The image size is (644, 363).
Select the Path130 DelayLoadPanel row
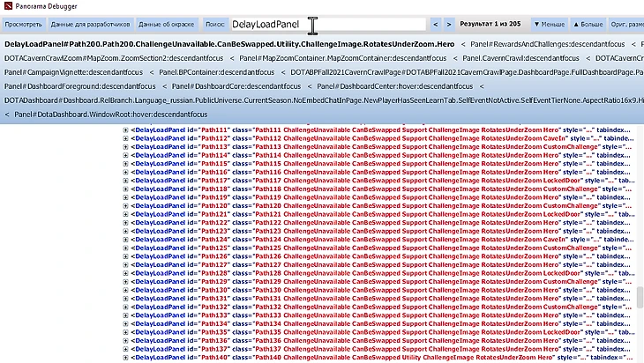[380, 290]
